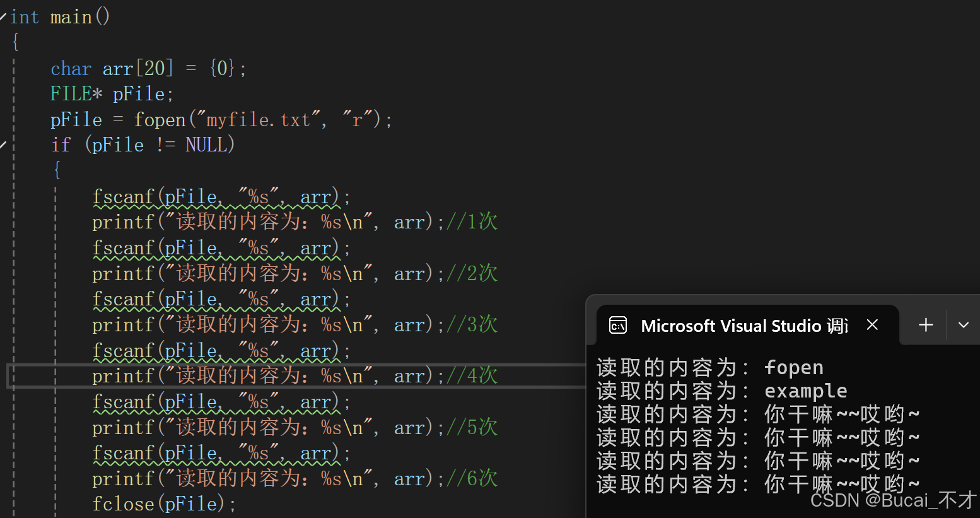Click the printf line commented //5次

point(295,428)
